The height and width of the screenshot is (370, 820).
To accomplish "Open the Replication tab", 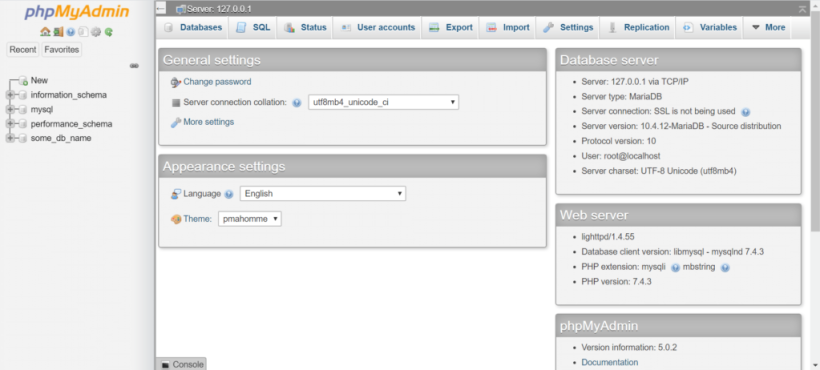I will click(x=638, y=28).
